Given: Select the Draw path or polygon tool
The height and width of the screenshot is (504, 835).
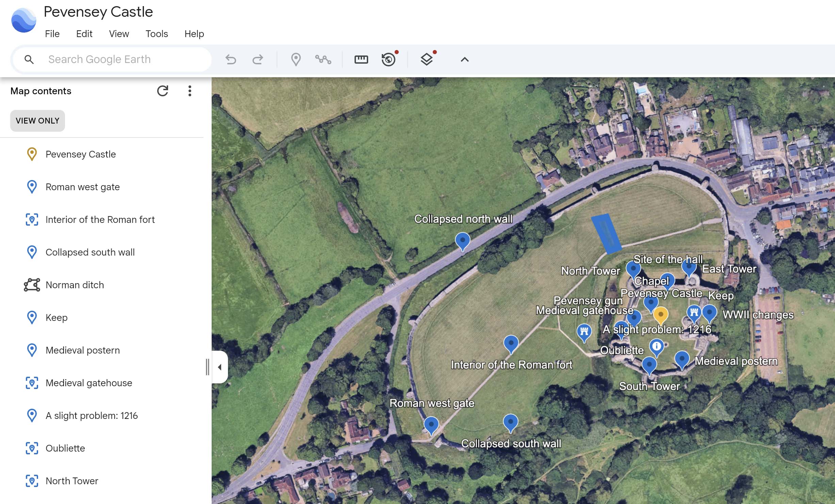Looking at the screenshot, I should 323,60.
